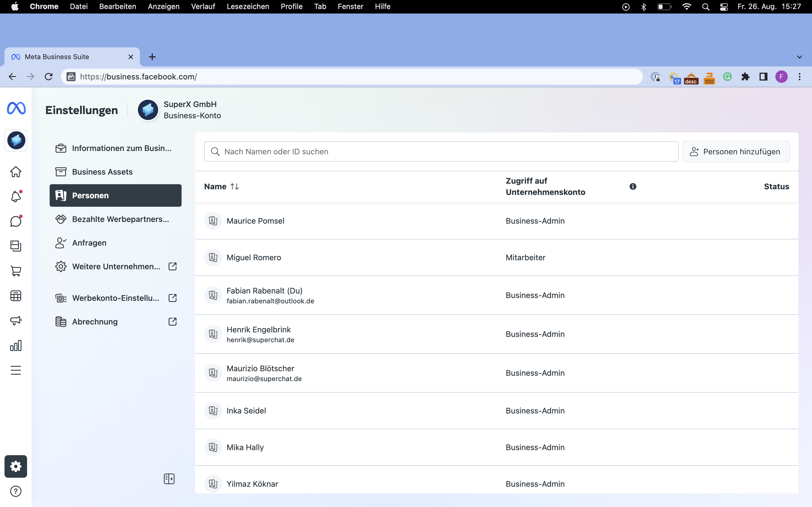
Task: Open Insights bar chart icon
Action: click(16, 345)
